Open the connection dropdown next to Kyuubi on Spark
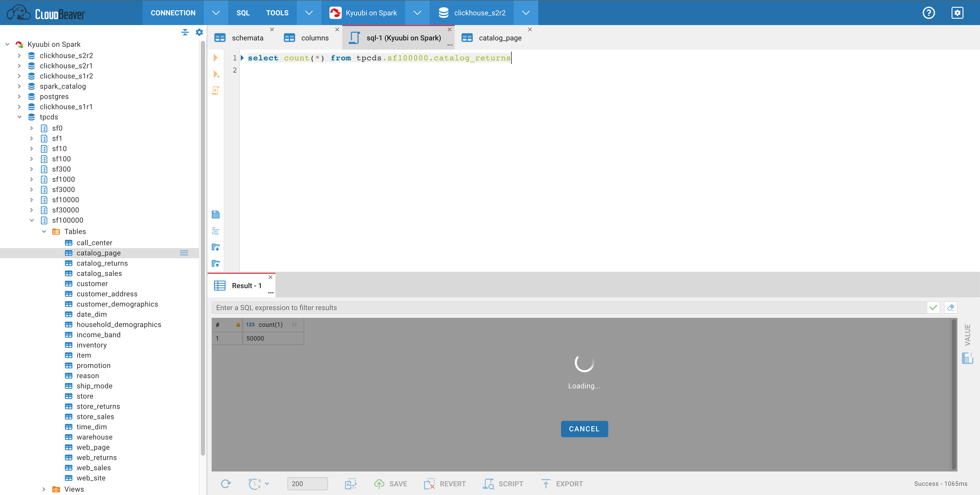The width and height of the screenshot is (980, 495). click(417, 13)
